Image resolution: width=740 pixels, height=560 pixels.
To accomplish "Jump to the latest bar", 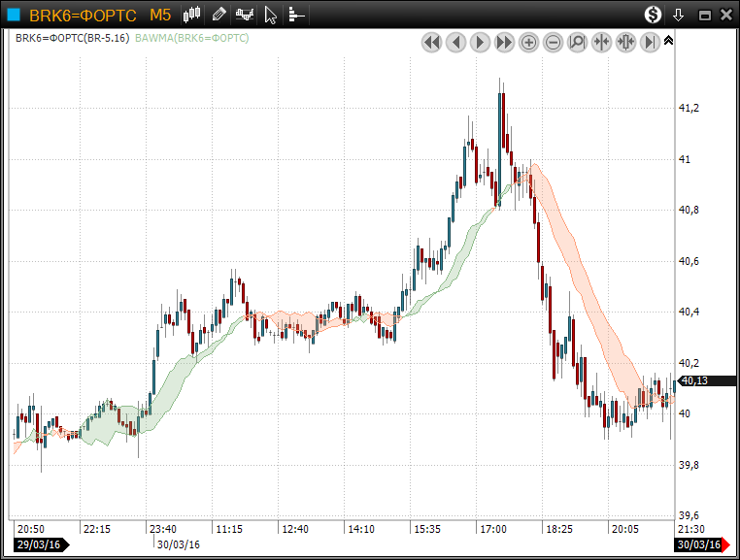I will click(x=649, y=42).
